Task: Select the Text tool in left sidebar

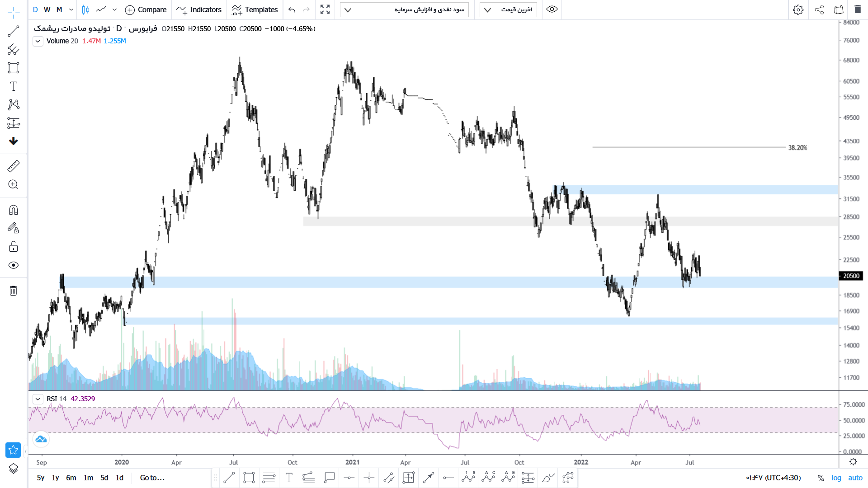Action: tap(14, 86)
